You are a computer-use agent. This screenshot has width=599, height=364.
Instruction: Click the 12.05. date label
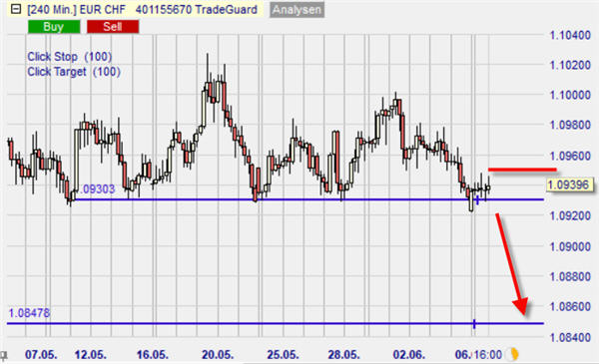pyautogui.click(x=91, y=354)
